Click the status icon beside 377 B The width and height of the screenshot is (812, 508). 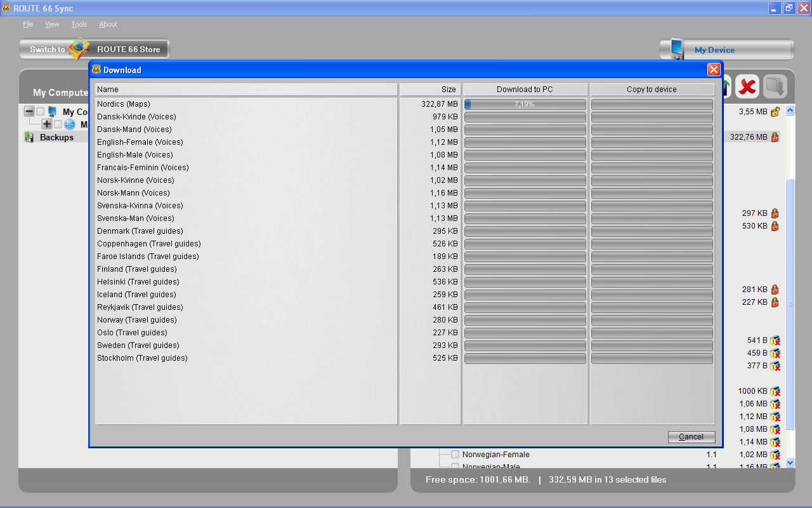[775, 366]
